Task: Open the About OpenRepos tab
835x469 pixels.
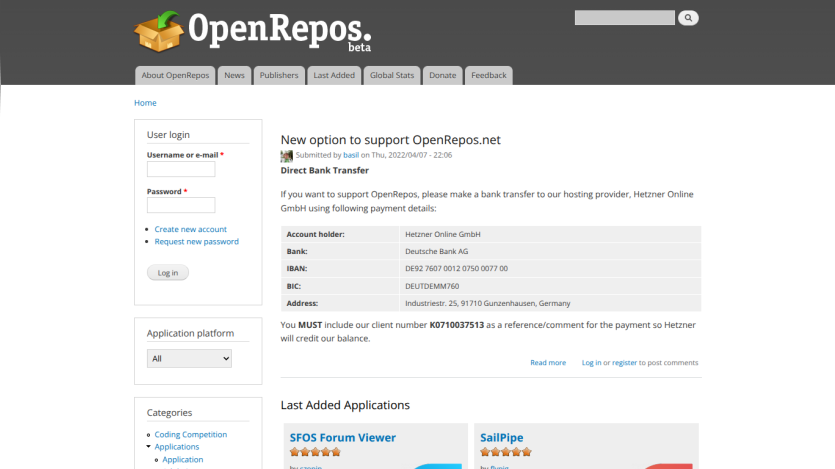Action: [x=175, y=76]
